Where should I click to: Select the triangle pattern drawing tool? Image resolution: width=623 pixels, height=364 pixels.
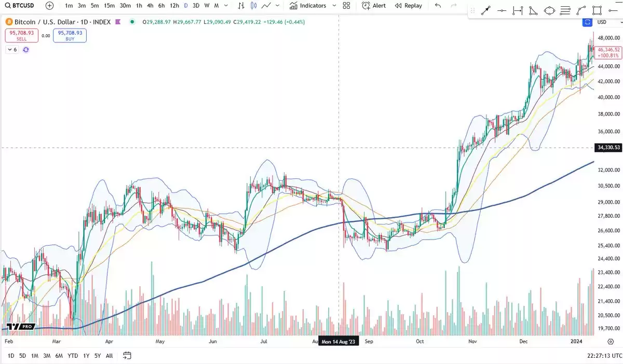pyautogui.click(x=533, y=10)
